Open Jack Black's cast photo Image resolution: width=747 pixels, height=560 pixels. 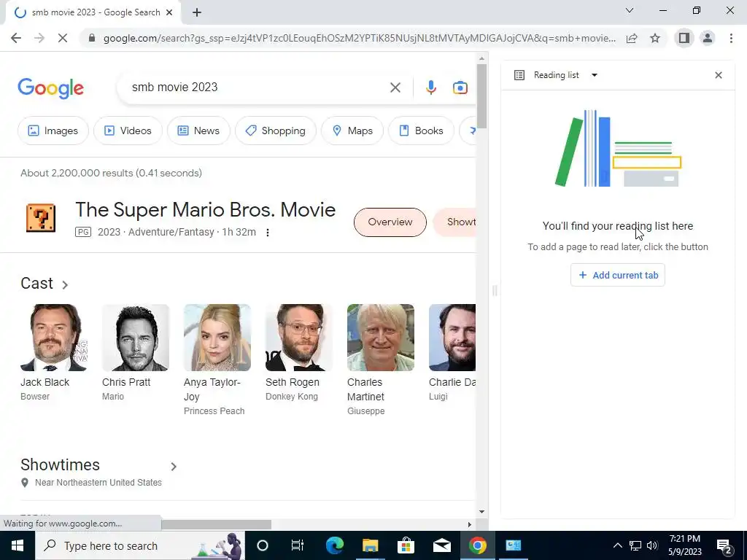[54, 338]
